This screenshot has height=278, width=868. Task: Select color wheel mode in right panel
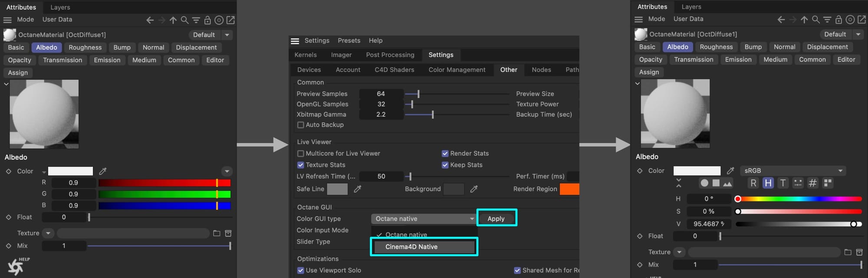coord(704,183)
